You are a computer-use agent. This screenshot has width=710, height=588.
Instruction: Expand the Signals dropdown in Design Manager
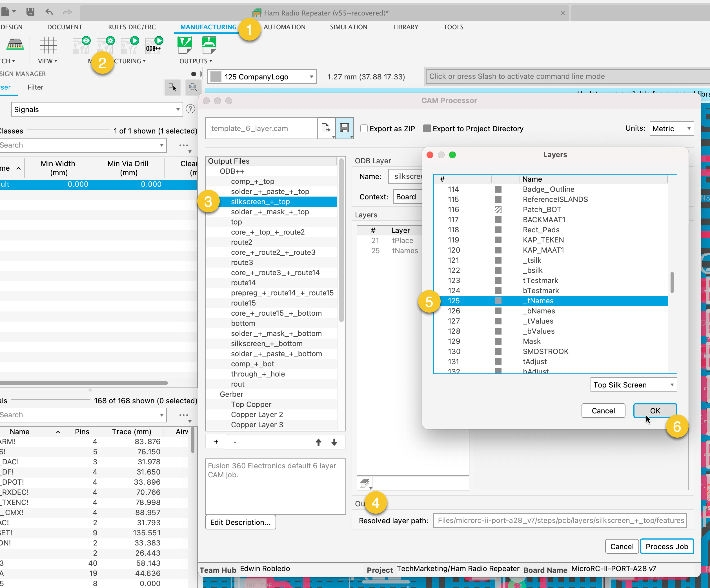point(97,110)
